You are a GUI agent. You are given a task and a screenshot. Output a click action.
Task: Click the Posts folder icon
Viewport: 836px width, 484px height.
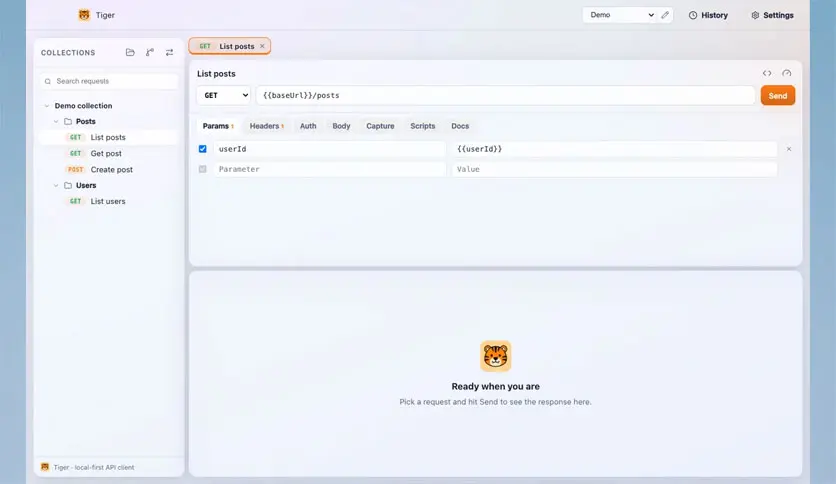(x=68, y=122)
